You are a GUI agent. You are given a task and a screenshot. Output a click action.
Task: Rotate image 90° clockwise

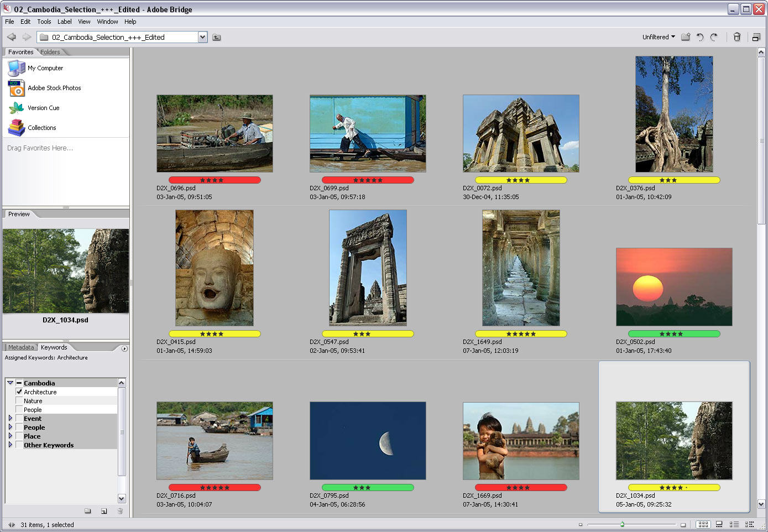[714, 37]
